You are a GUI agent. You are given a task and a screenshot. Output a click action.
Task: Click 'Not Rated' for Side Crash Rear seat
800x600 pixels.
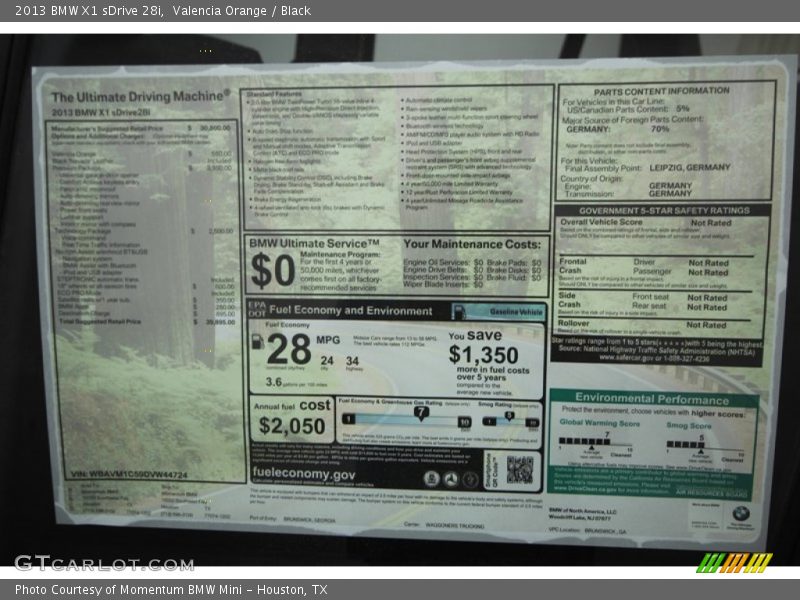pos(707,307)
